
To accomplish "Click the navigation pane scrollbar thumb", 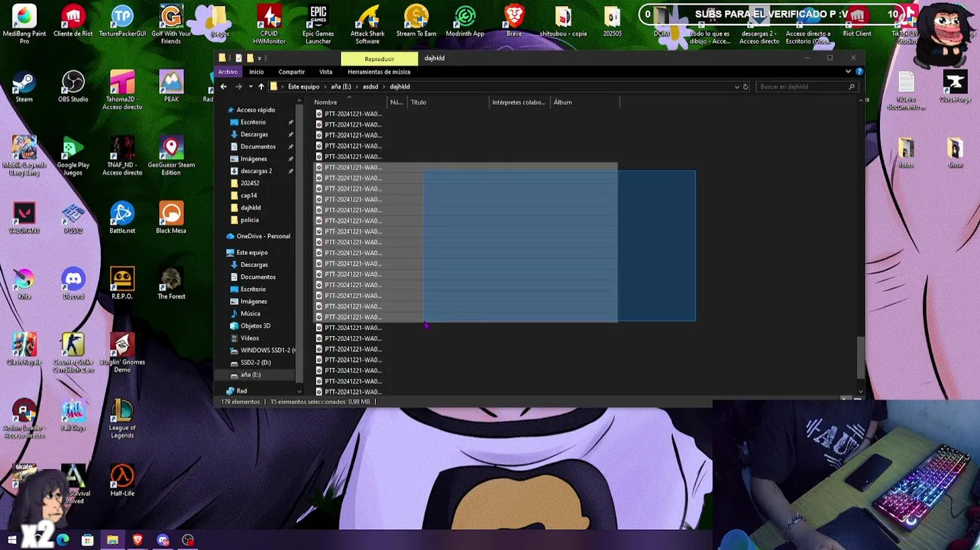I will click(299, 244).
